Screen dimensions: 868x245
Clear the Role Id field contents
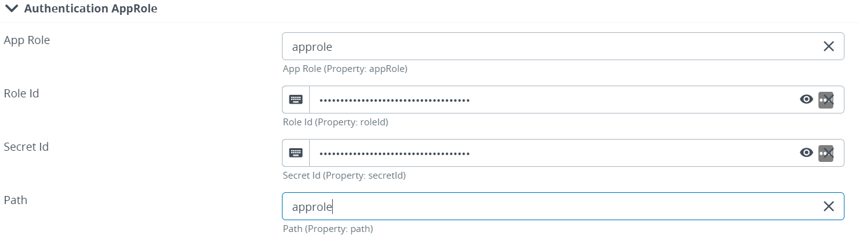pyautogui.click(x=826, y=100)
